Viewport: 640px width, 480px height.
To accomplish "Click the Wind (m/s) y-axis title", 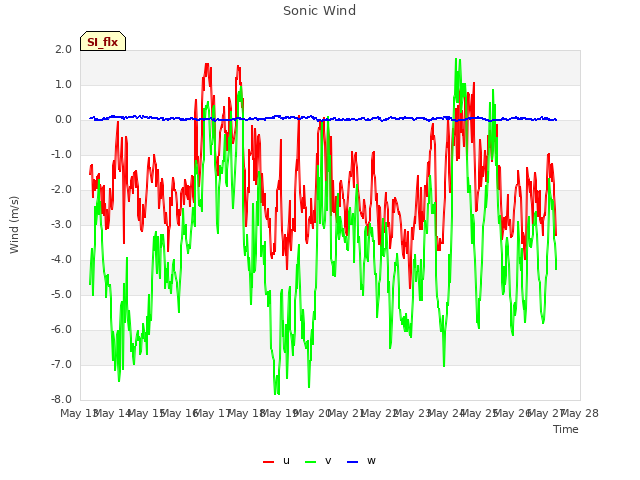I will [x=14, y=225].
